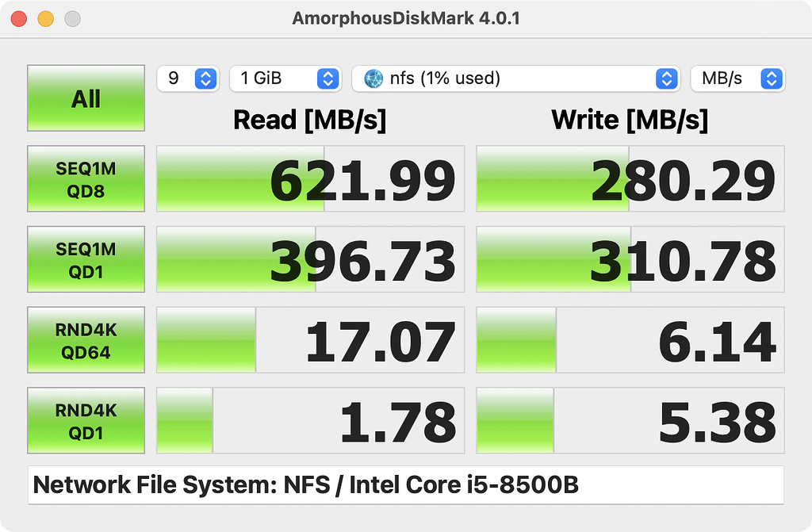Viewport: 812px width, 532px height.
Task: Start the SEQ1M QD8 benchmark
Action: coord(86,179)
